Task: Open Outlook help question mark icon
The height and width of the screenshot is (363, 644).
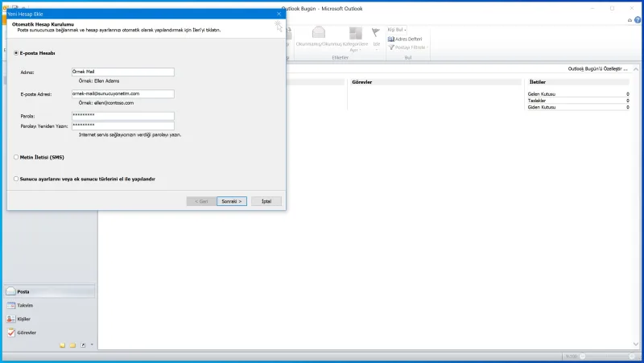Action: point(638,19)
